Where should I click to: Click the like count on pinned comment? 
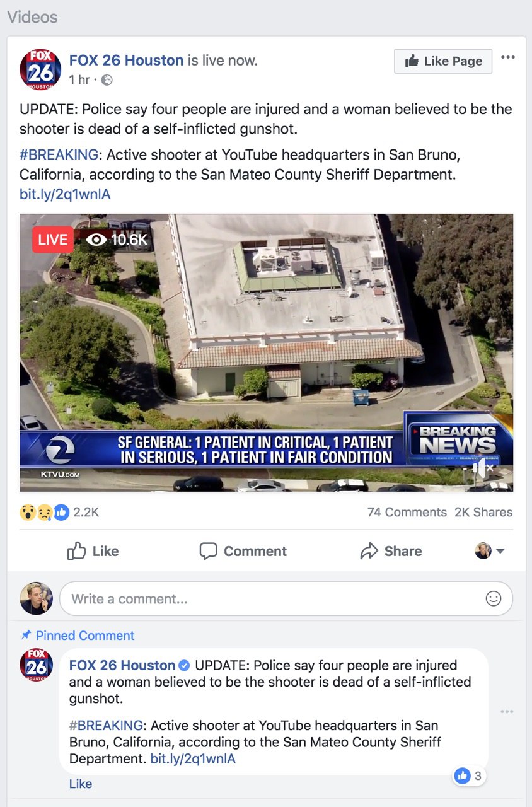pyautogui.click(x=470, y=775)
